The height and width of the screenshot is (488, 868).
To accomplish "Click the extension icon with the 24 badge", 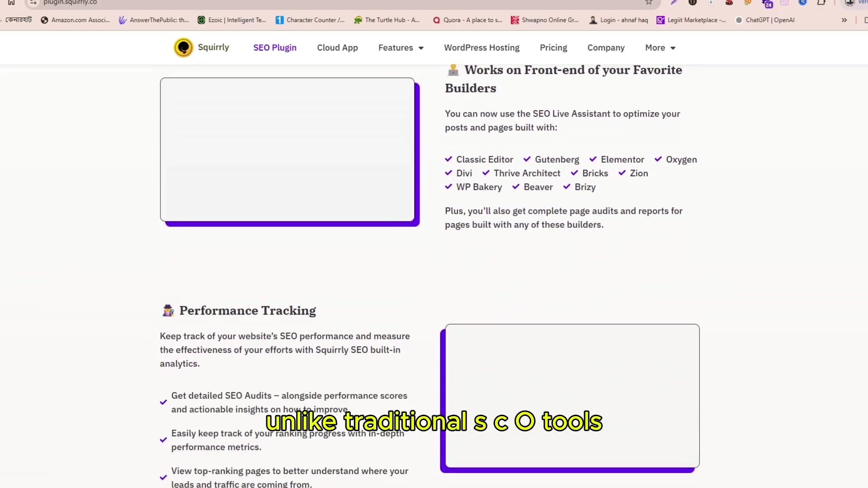I will 767,4.
